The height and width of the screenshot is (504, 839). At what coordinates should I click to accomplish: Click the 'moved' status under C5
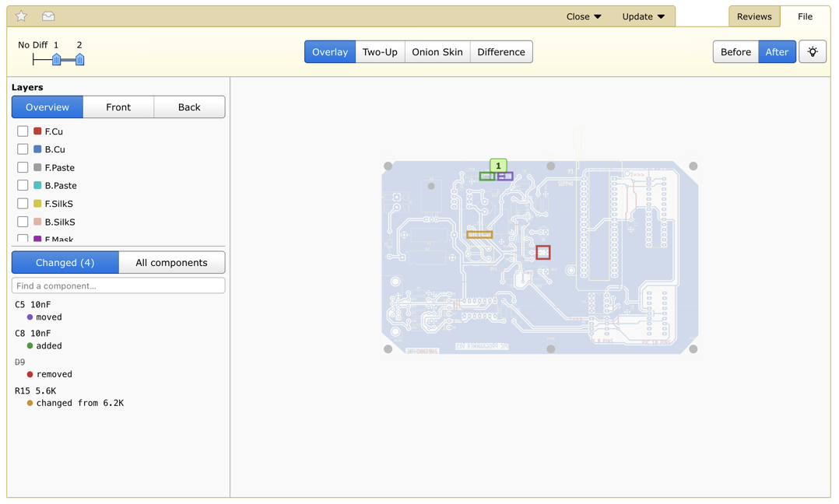49,317
